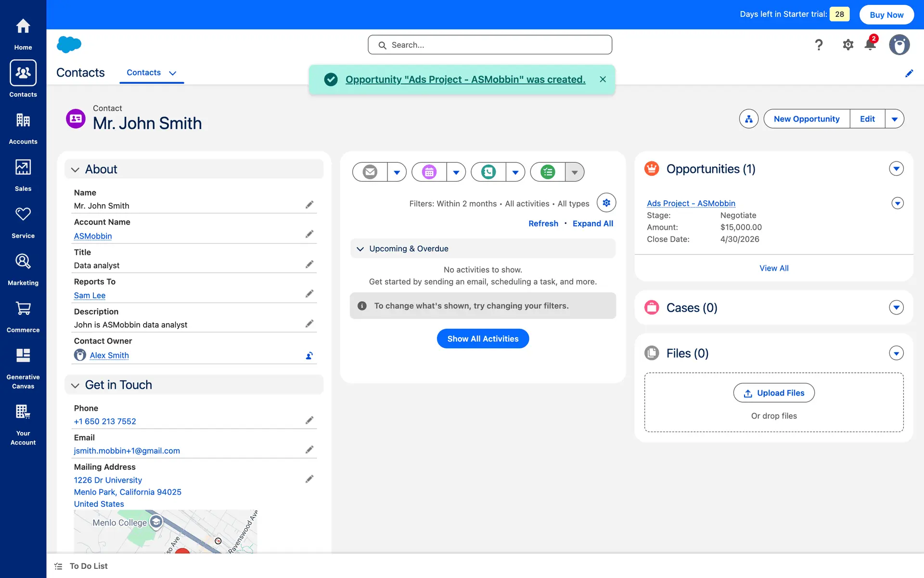Viewport: 924px width, 578px height.
Task: Click the view contact hierarchy icon
Action: (x=748, y=119)
